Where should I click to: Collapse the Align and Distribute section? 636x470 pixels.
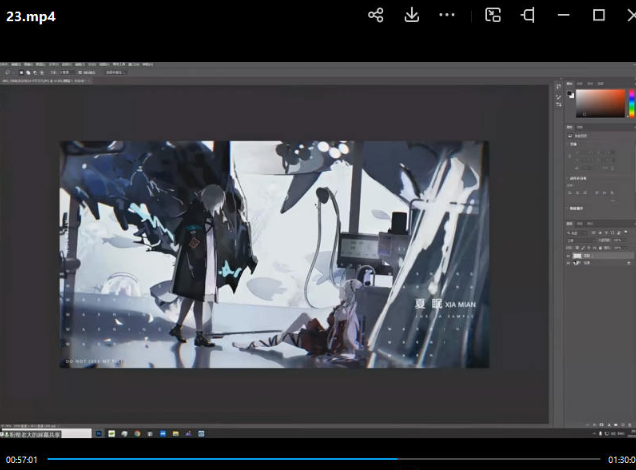[576, 178]
